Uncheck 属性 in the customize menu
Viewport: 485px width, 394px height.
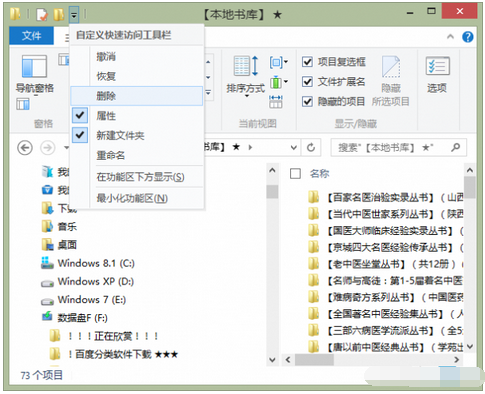click(x=137, y=116)
